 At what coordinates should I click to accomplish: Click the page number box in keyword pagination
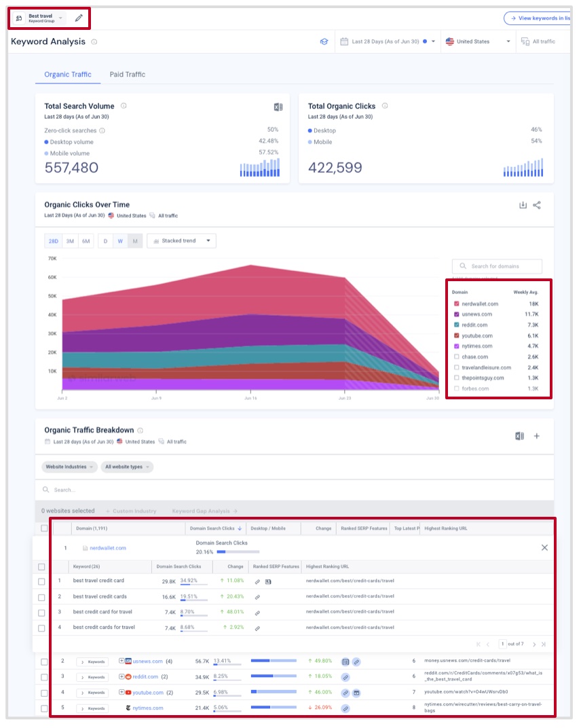(x=502, y=644)
